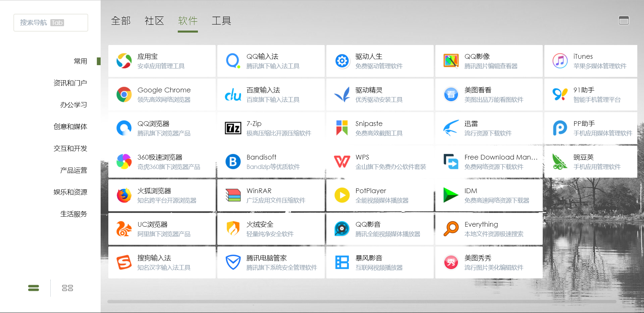Click 广泛应用文件压缩软件 description text
Screen dimensions: 644x313
tap(276, 200)
